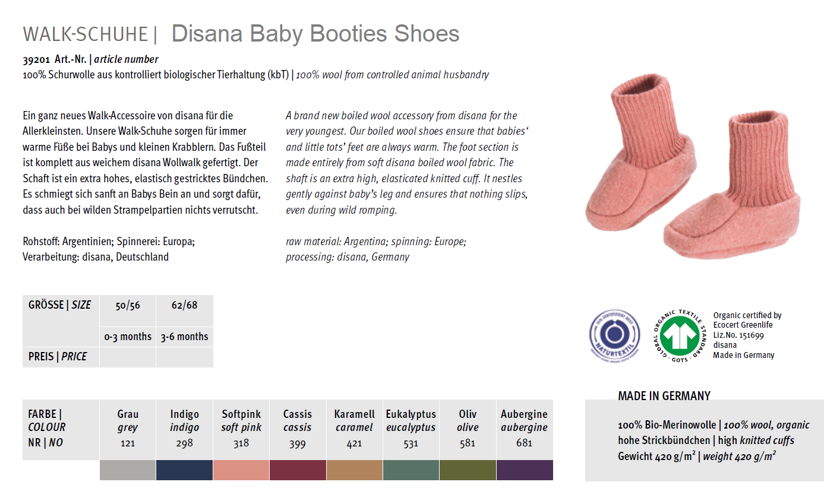The height and width of the screenshot is (504, 824).
Task: Pick the eucalyptus green swatch
Action: click(411, 470)
